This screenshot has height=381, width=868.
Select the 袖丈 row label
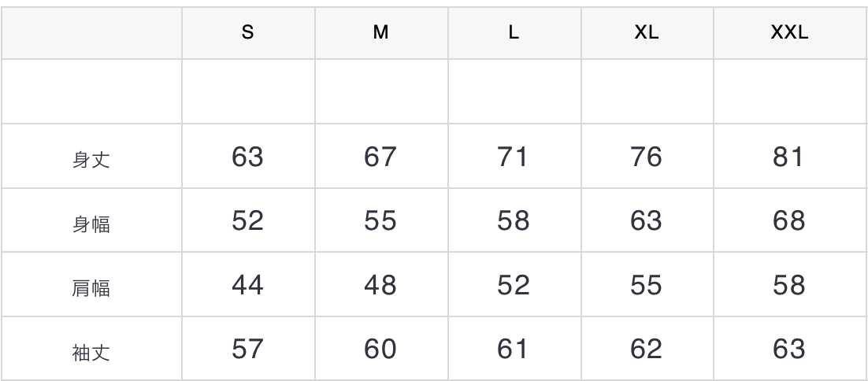pos(91,352)
